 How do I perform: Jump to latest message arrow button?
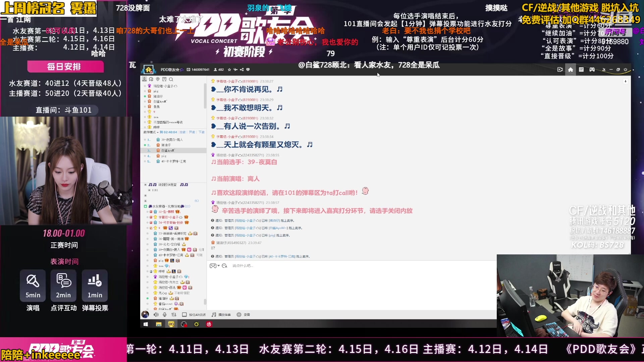point(625,81)
